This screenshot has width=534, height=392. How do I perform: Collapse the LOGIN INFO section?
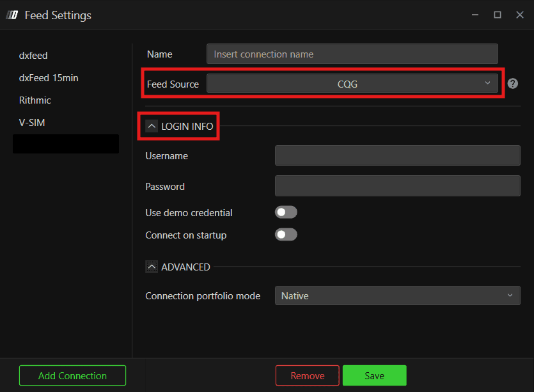152,126
